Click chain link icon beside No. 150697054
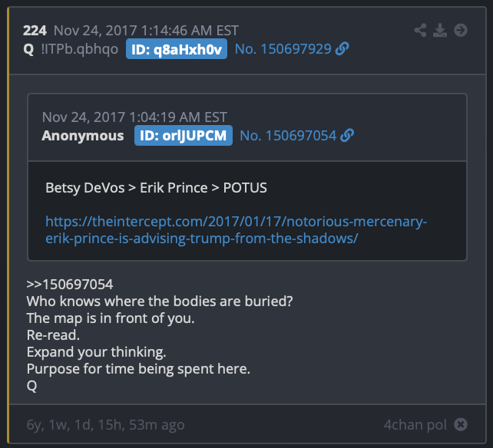Screen dimensions: 493x448 [347, 136]
